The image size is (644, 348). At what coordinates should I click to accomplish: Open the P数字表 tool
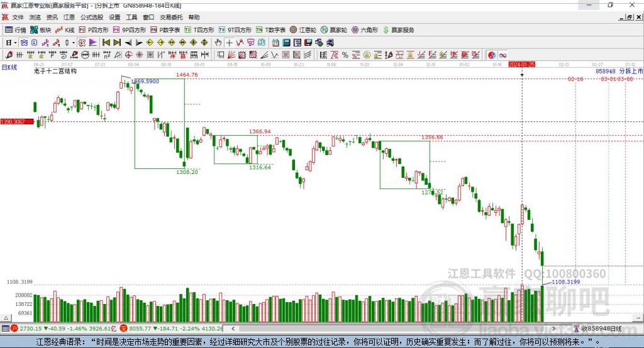click(165, 30)
